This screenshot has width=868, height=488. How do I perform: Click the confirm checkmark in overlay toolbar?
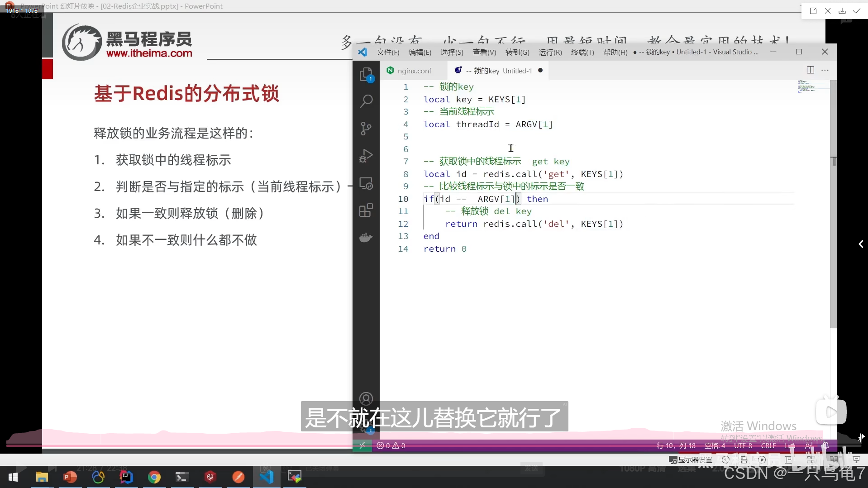pos(856,11)
